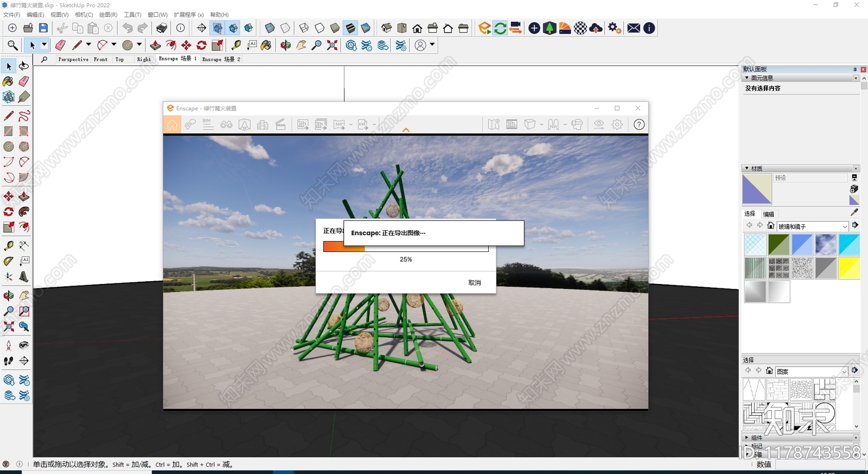Select the Rotate tool in top toolbar
This screenshot has width=868, height=474.
click(202, 45)
